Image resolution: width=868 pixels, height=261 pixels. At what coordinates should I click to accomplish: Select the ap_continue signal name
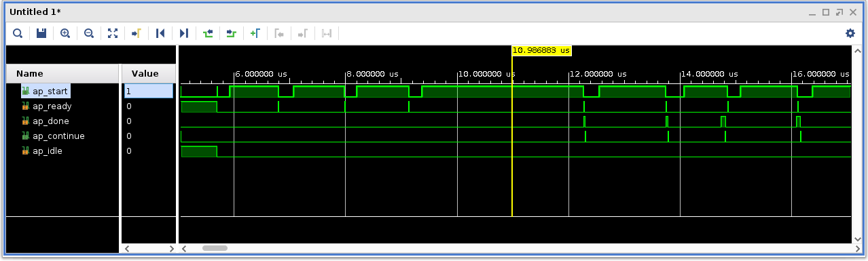[58, 136]
